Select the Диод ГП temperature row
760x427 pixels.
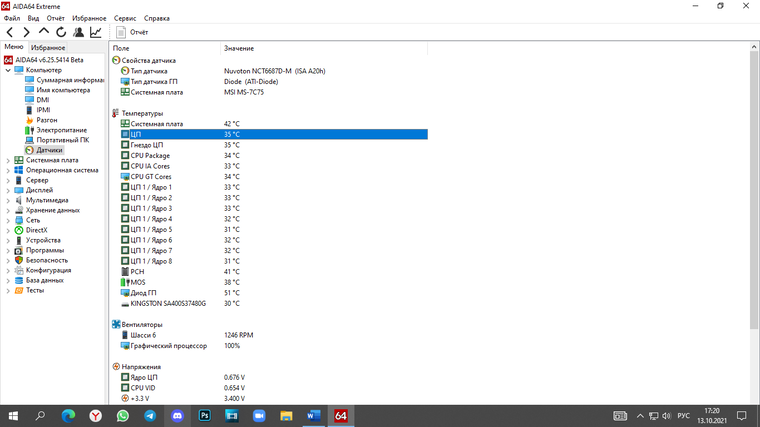point(274,293)
